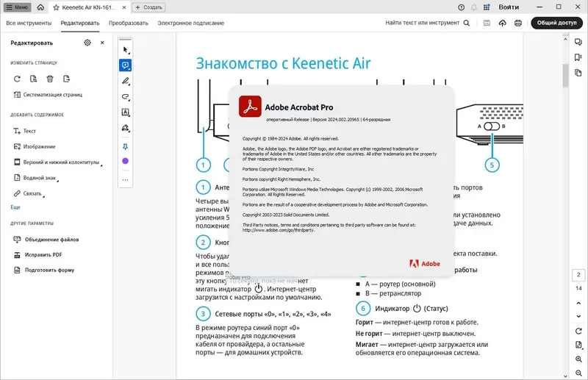
Task: Click the pin toolbar icon
Action: coord(125,147)
